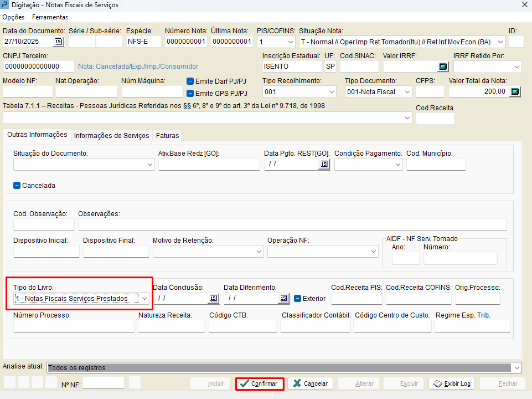
Task: Toggle the Emite GPS PJ/PJ checkbox
Action: [190, 93]
